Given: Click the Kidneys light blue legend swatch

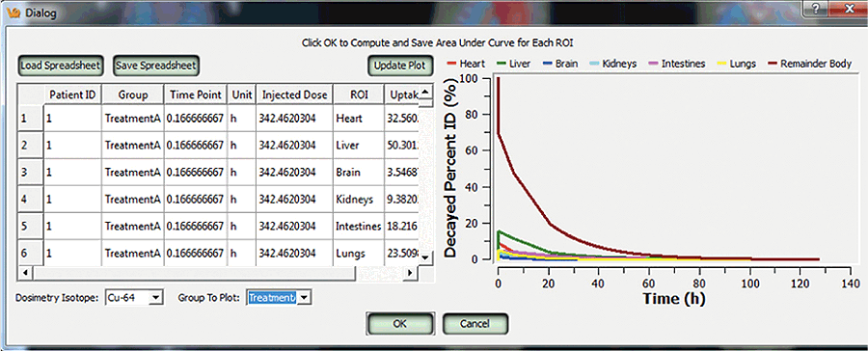Looking at the screenshot, I should [594, 64].
